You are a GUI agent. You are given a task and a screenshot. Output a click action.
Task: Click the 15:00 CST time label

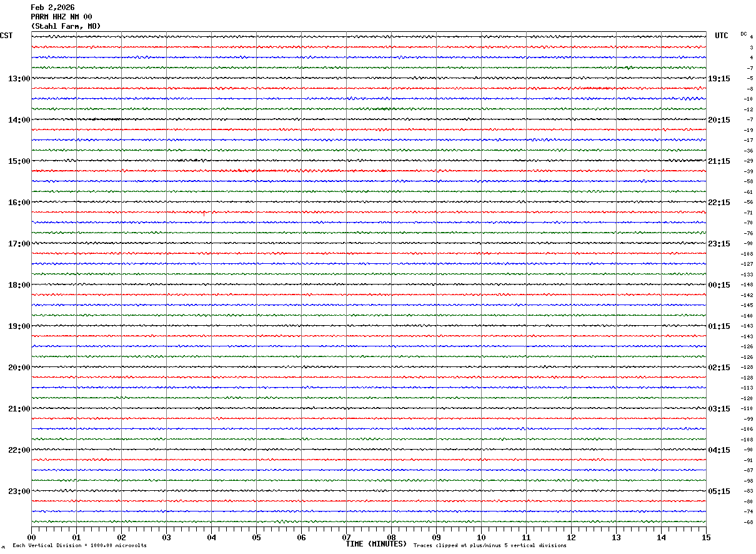pyautogui.click(x=19, y=161)
